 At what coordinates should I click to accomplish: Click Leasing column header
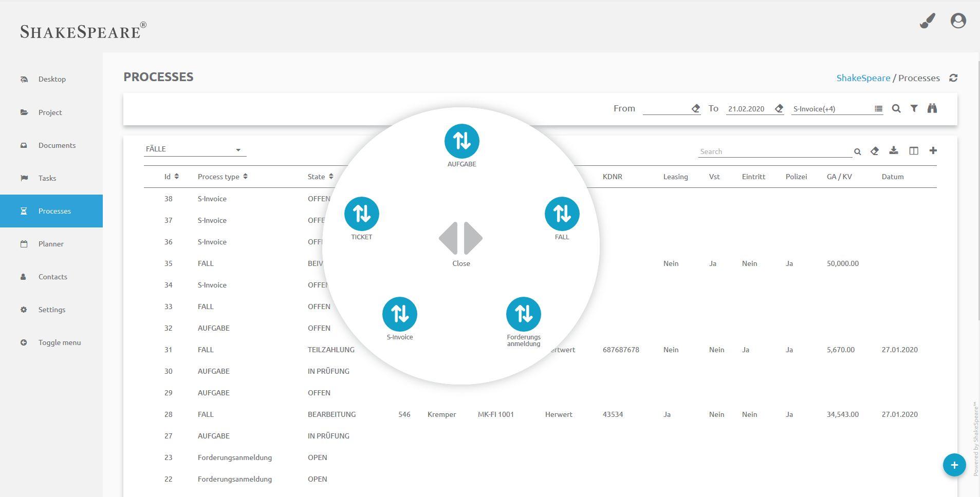[676, 177]
